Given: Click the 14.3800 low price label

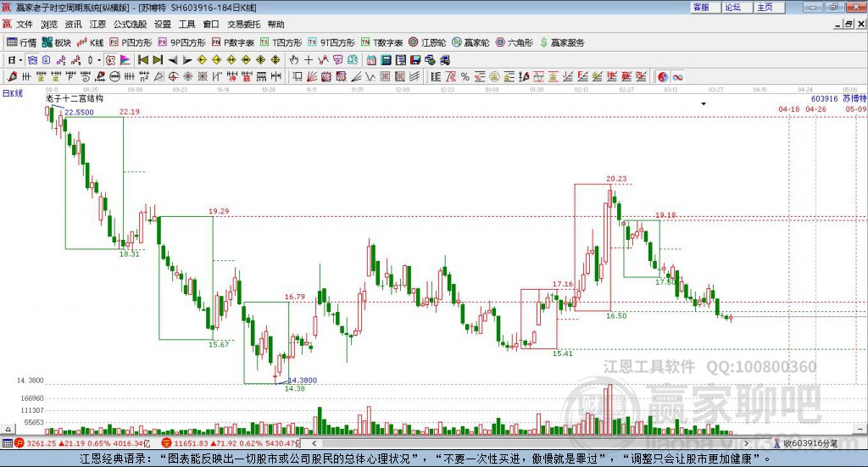Looking at the screenshot, I should coord(303,381).
